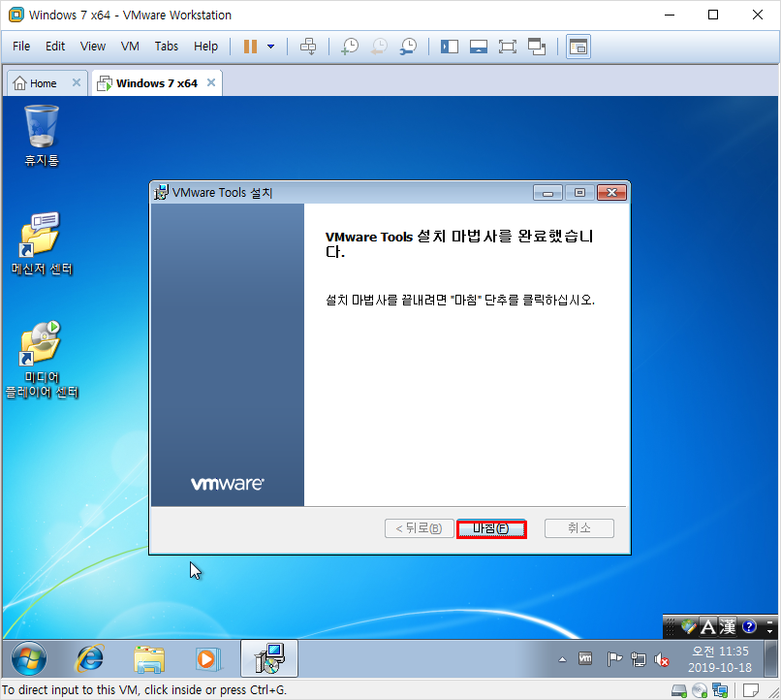
Task: Click VMware Tools installer taskbar button
Action: pos(269,658)
